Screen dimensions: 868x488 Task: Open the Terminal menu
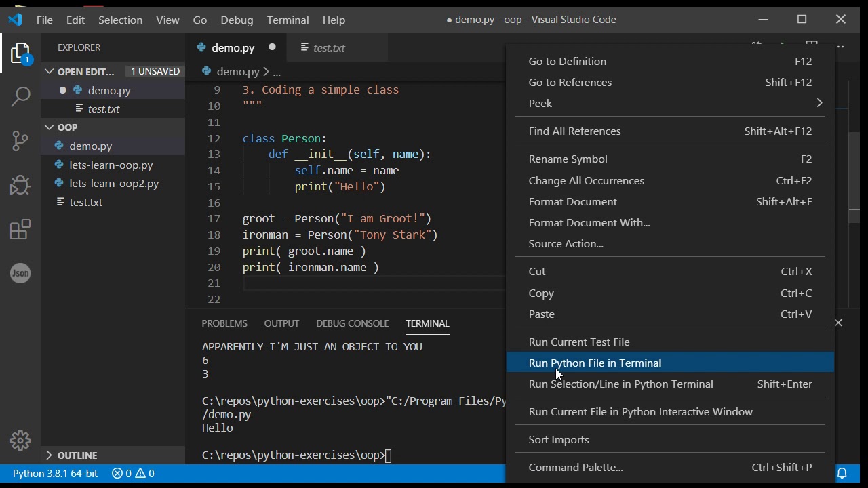tap(288, 20)
